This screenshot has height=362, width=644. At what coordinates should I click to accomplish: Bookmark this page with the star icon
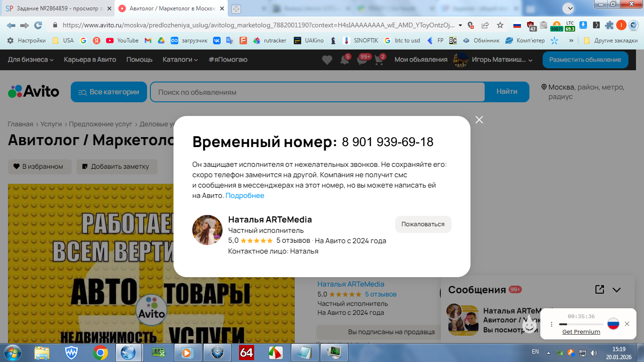pos(500,25)
